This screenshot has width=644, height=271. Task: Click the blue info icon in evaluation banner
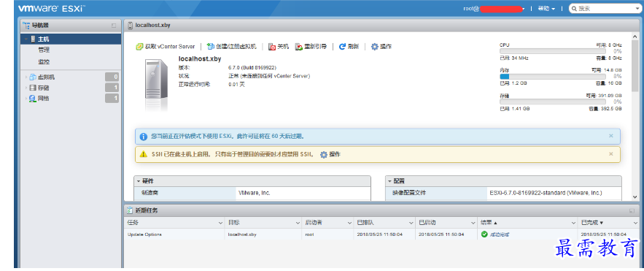[144, 136]
